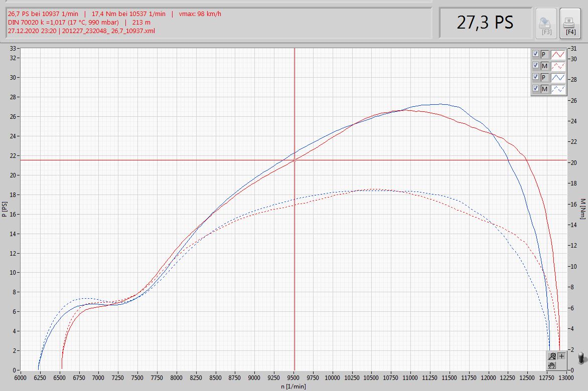Click the 27,3 PS power display
This screenshot has width=588, height=391.
[x=485, y=23]
